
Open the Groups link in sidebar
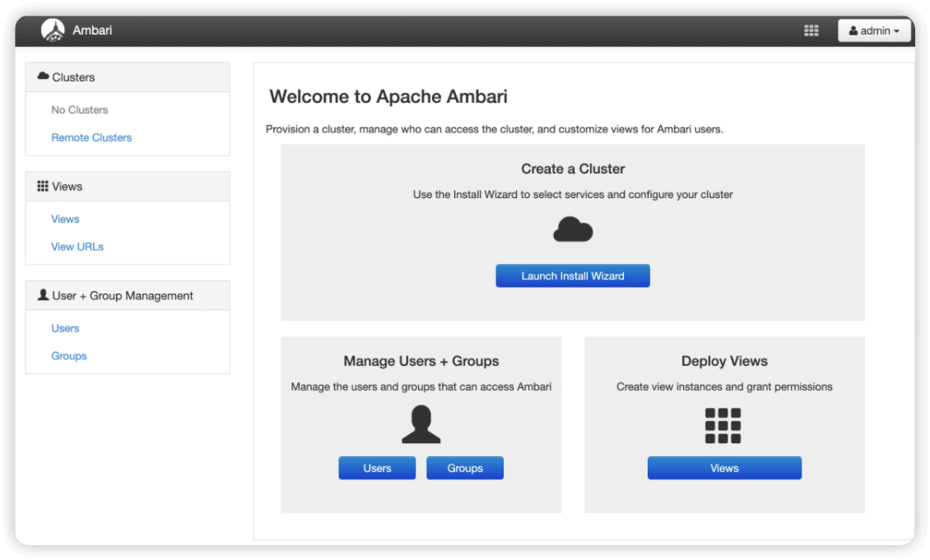(x=69, y=355)
